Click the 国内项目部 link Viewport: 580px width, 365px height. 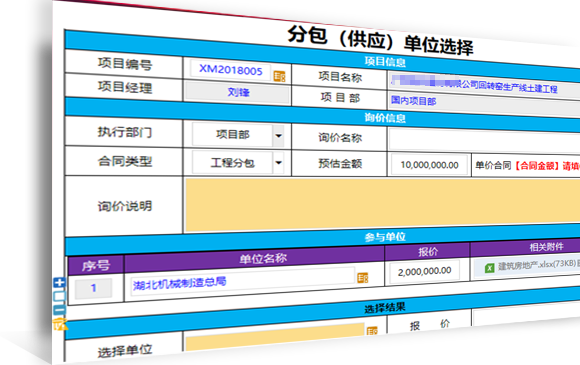(x=414, y=101)
